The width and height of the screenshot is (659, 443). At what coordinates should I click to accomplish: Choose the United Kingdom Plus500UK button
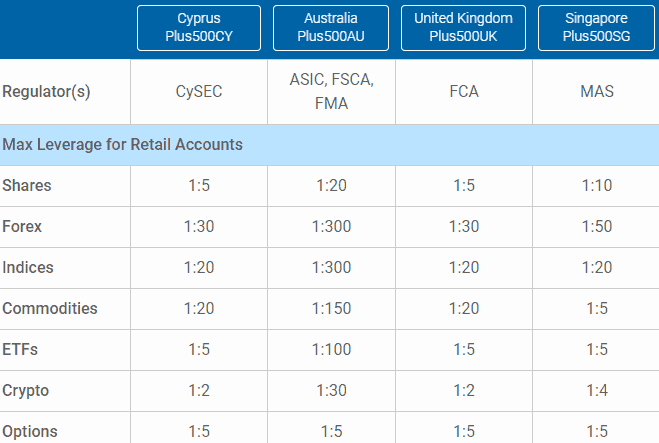click(x=463, y=28)
